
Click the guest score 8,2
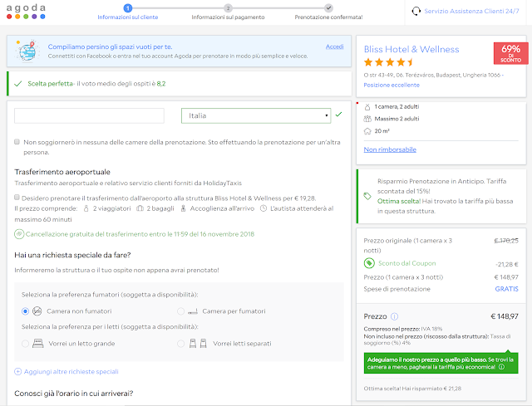click(x=161, y=84)
